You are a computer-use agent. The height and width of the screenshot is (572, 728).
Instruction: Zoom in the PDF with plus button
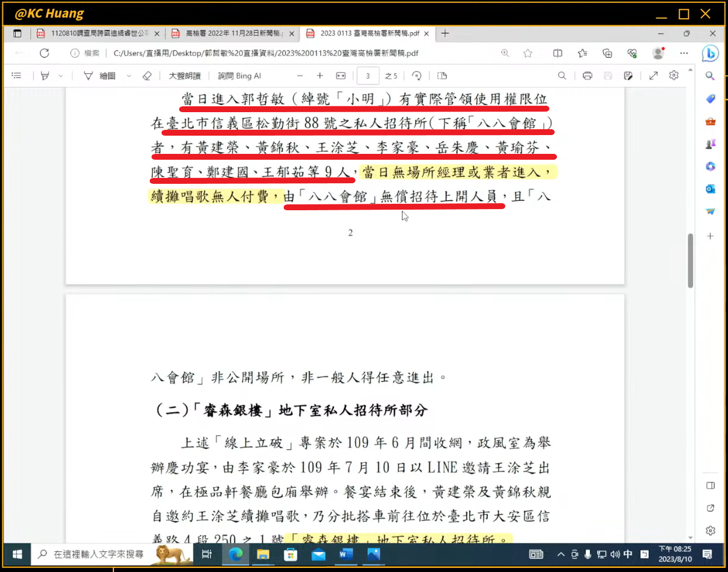[320, 76]
